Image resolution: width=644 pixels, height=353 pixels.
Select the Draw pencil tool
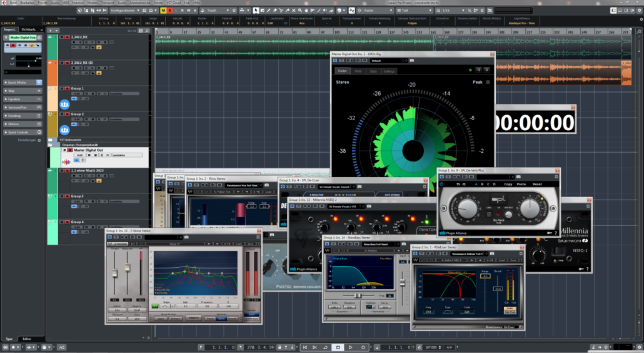[269, 10]
